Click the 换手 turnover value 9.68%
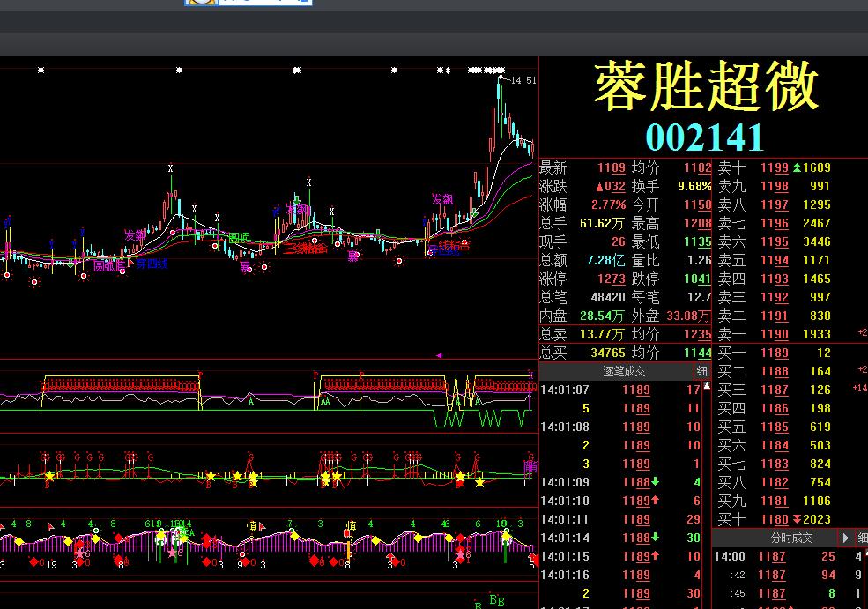 click(x=694, y=187)
